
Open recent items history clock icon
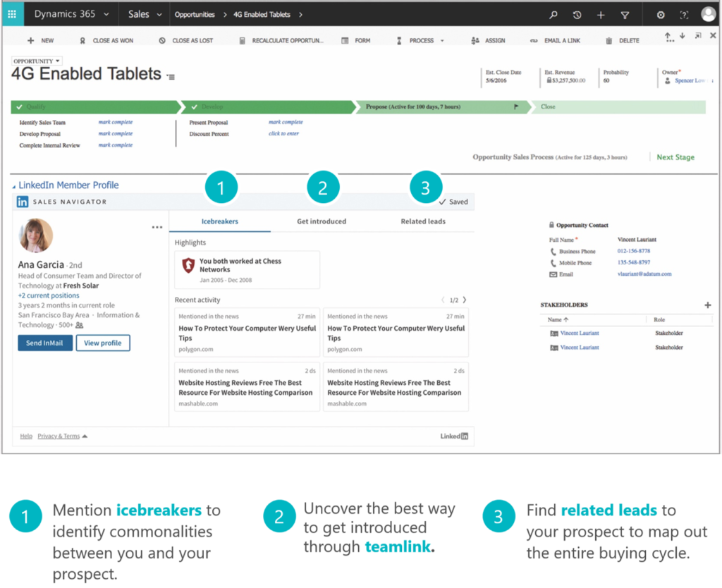[577, 15]
